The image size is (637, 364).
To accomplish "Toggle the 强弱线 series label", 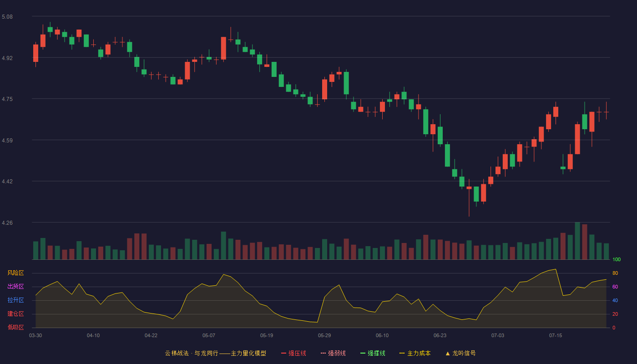I will pos(337,353).
